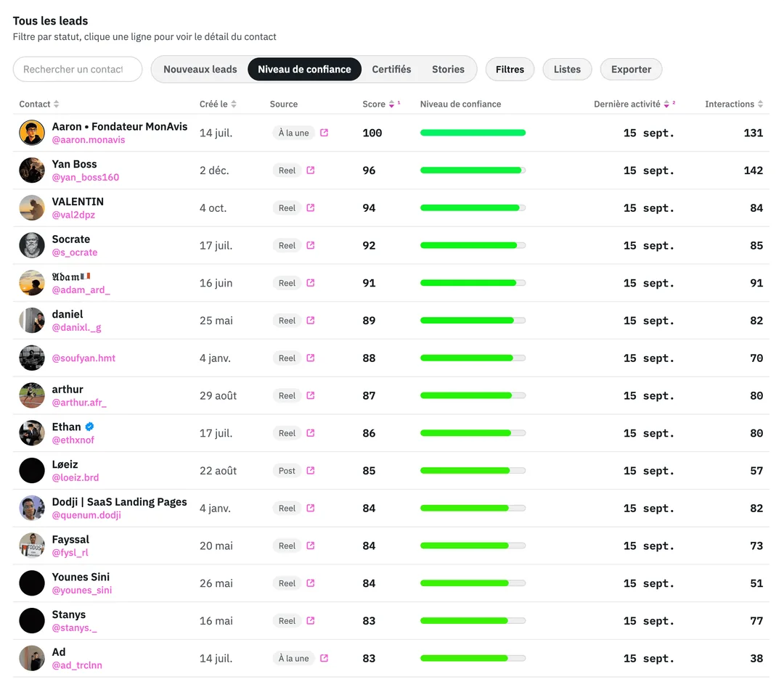Click Yan Boss confidence level bar
This screenshot has height=679, width=784.
tap(473, 170)
